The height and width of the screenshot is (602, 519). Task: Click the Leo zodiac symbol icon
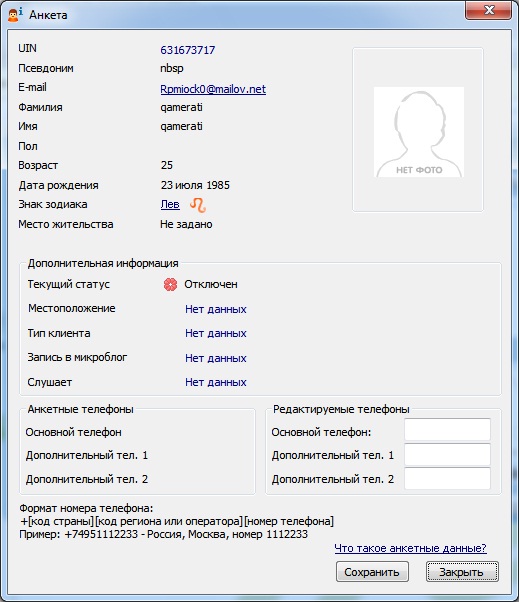pos(198,205)
